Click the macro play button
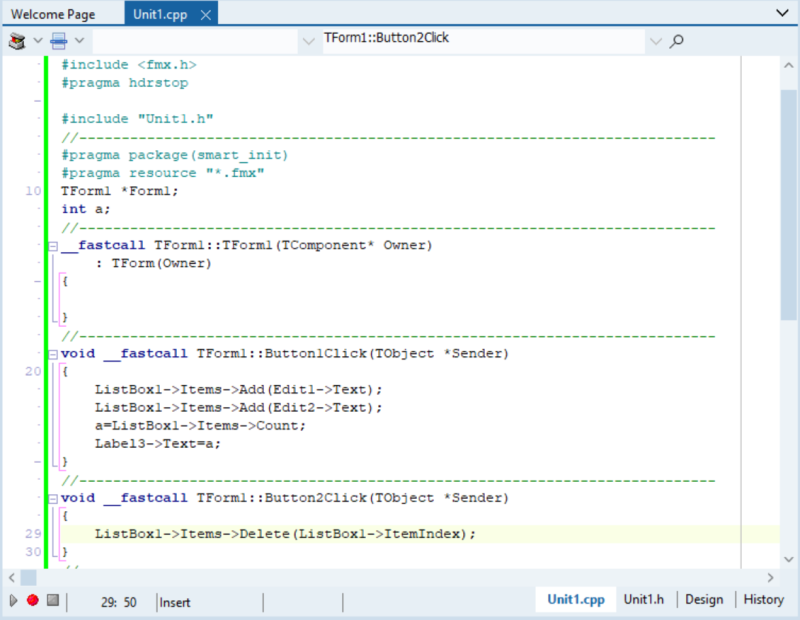The width and height of the screenshot is (800, 620). (x=13, y=601)
